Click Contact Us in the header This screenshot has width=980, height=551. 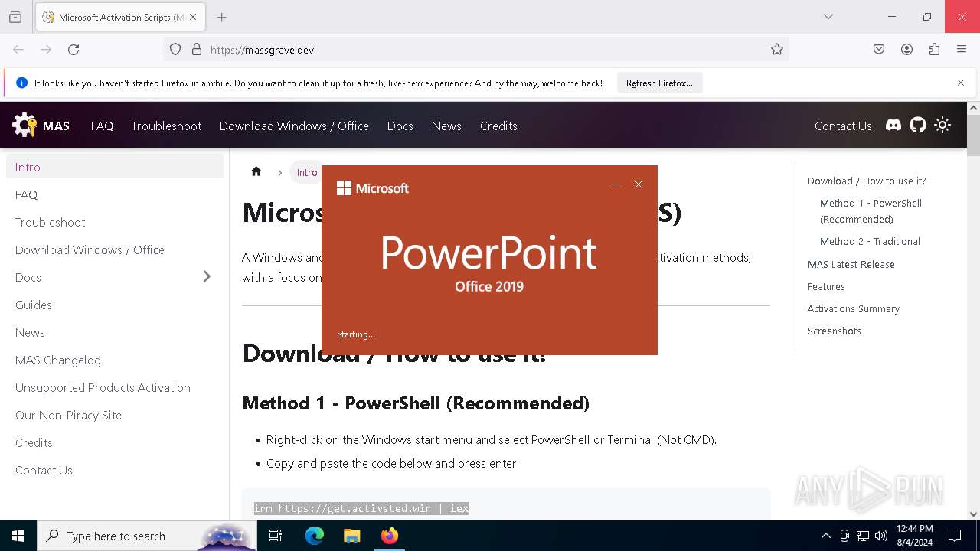point(843,126)
